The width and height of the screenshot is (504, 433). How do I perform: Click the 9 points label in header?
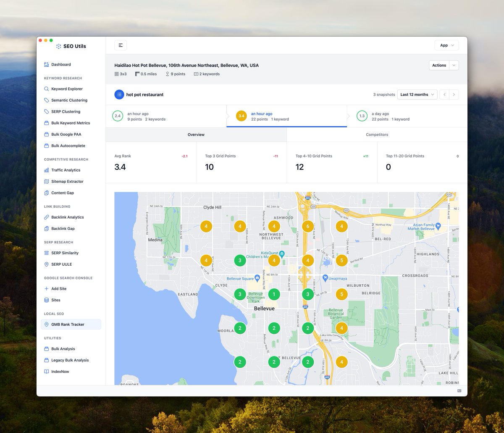[x=175, y=74]
